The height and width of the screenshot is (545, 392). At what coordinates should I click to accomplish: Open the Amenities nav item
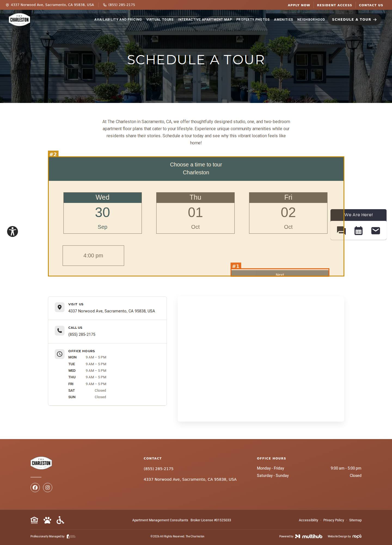[283, 20]
